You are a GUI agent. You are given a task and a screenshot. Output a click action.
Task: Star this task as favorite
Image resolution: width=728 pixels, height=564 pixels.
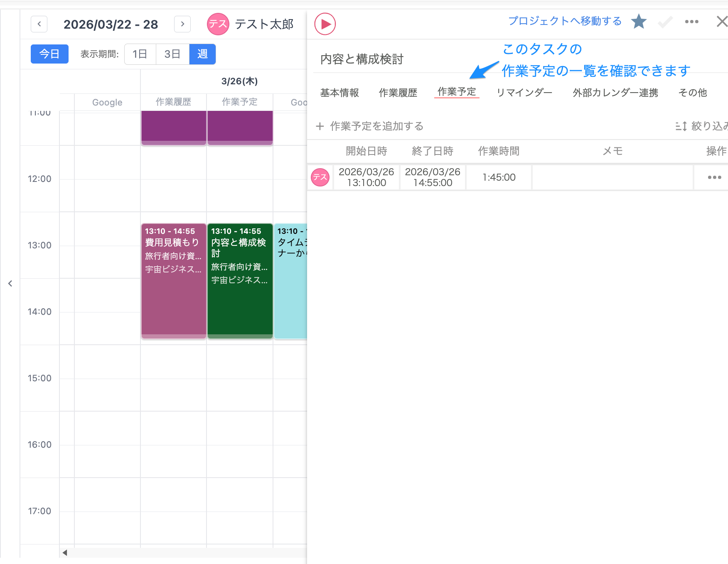coord(639,22)
